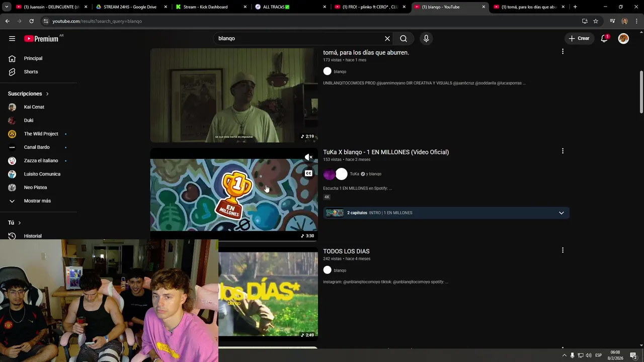Viewport: 644px width, 362px height.
Task: Unmute the 1 EN MILLONES inline preview
Action: coord(308,157)
